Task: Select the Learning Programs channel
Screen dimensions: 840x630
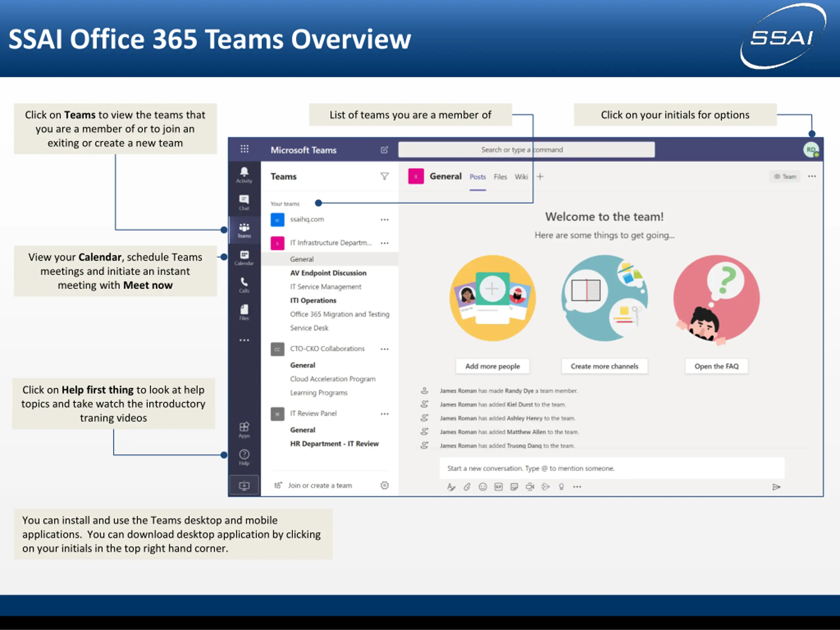Action: 319,393
